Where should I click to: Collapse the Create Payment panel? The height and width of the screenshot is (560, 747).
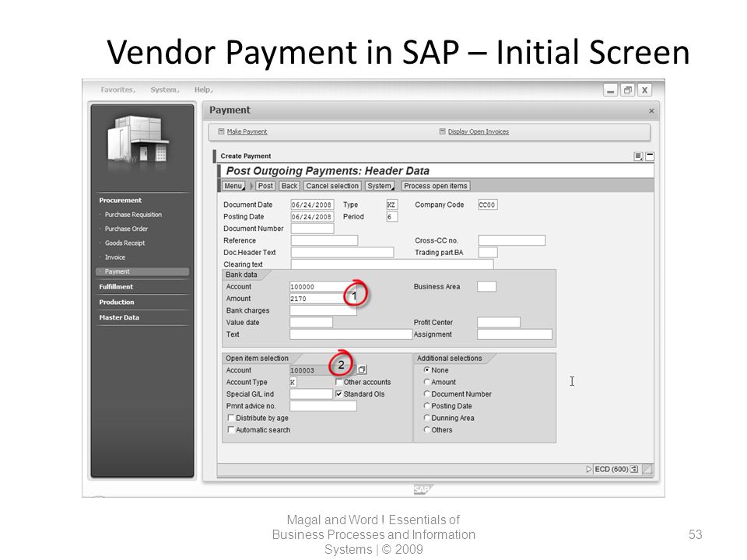tap(650, 156)
